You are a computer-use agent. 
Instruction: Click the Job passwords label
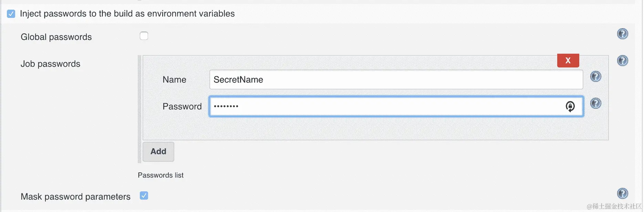click(50, 64)
